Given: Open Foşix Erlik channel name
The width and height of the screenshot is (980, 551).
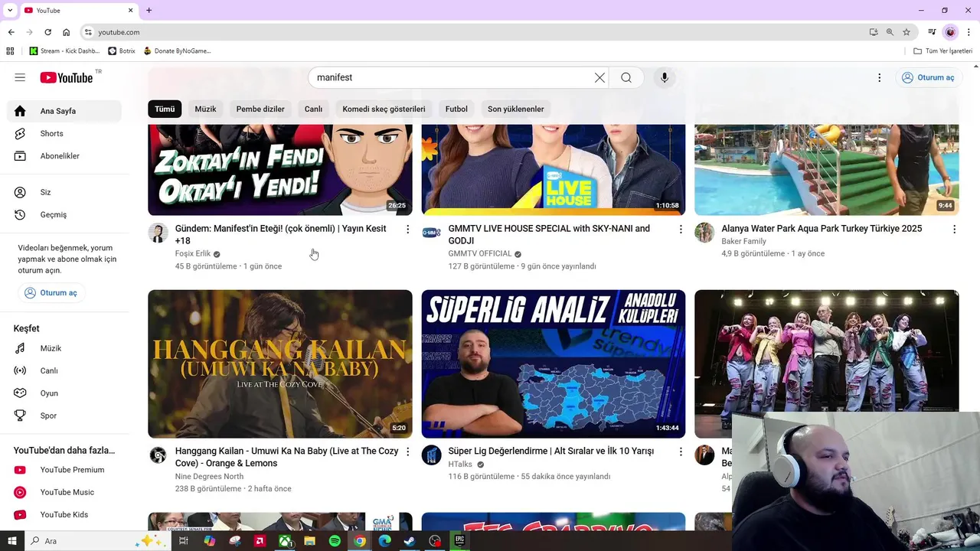Looking at the screenshot, I should [193, 253].
